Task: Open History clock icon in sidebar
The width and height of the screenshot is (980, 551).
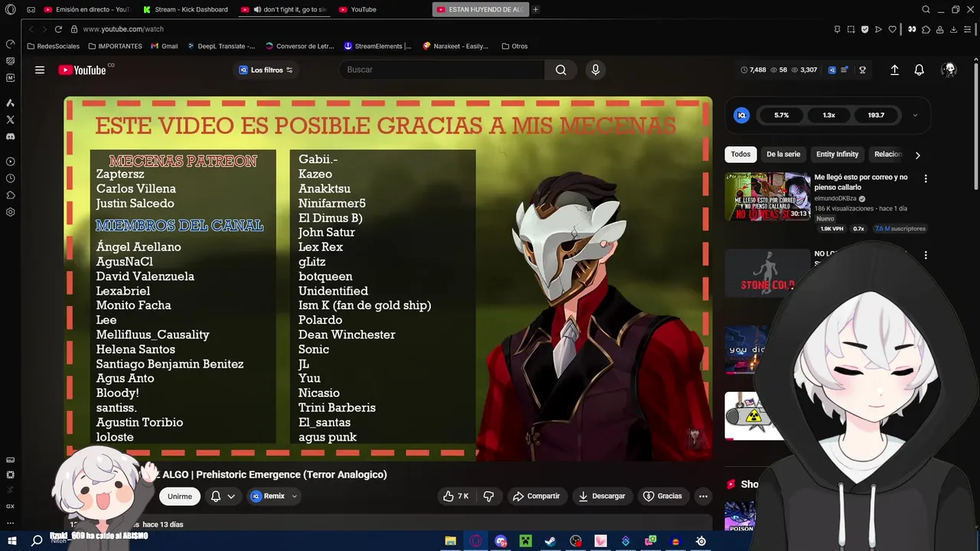Action: pos(11,178)
